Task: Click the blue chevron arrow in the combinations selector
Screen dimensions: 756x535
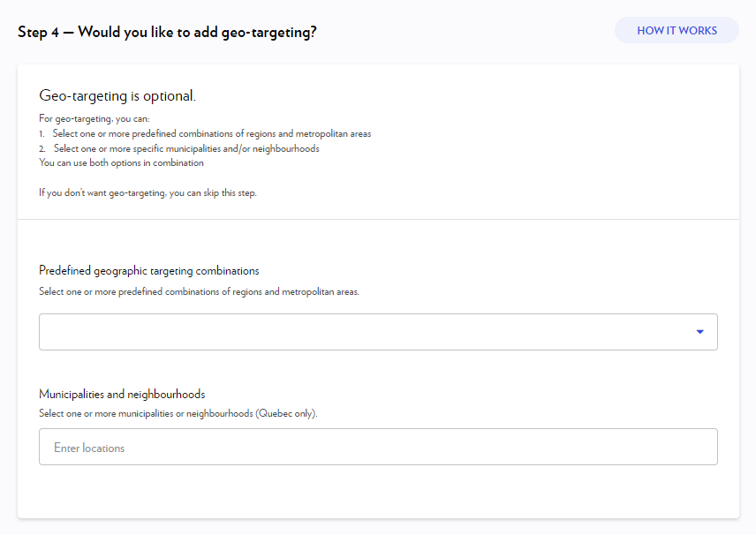Action: tap(699, 331)
